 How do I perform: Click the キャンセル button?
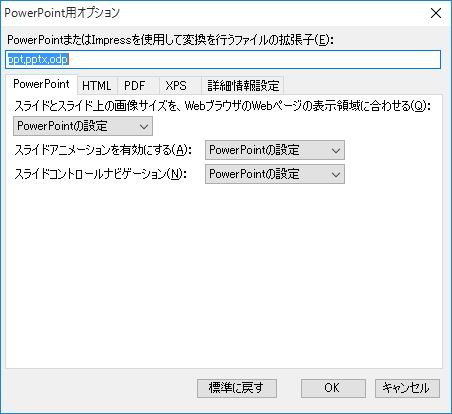point(407,388)
